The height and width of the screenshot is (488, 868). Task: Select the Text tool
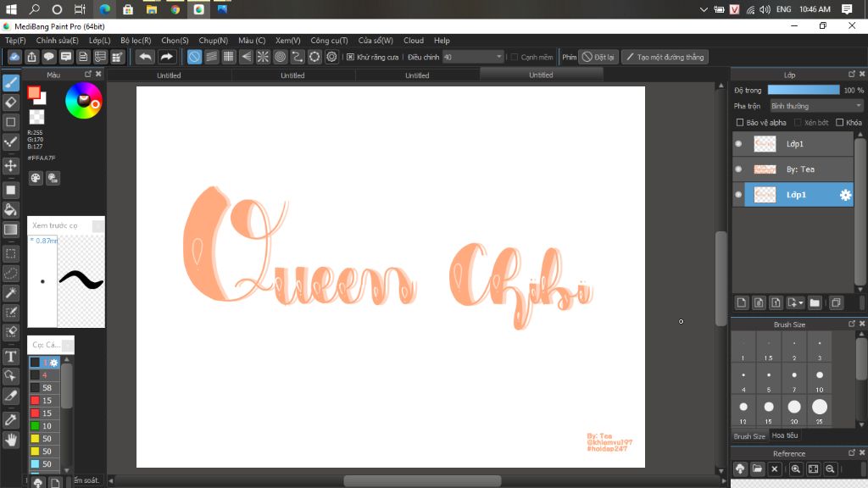click(x=10, y=357)
